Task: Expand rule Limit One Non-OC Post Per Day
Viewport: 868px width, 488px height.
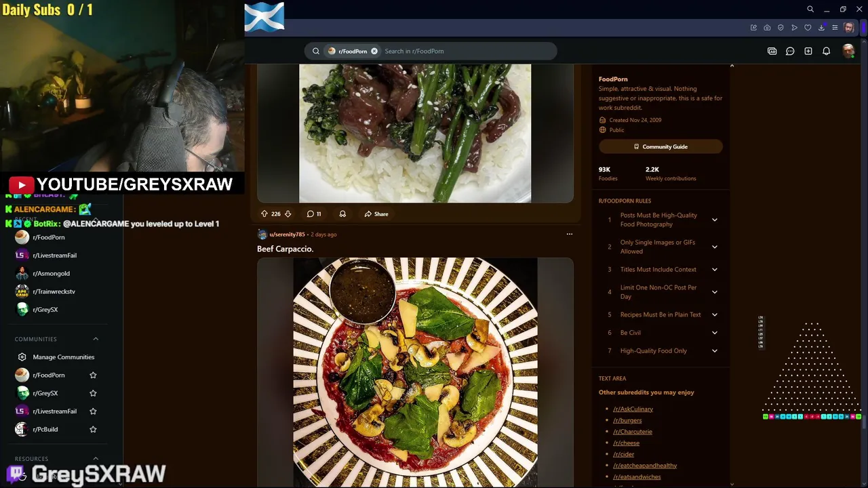Action: (714, 292)
